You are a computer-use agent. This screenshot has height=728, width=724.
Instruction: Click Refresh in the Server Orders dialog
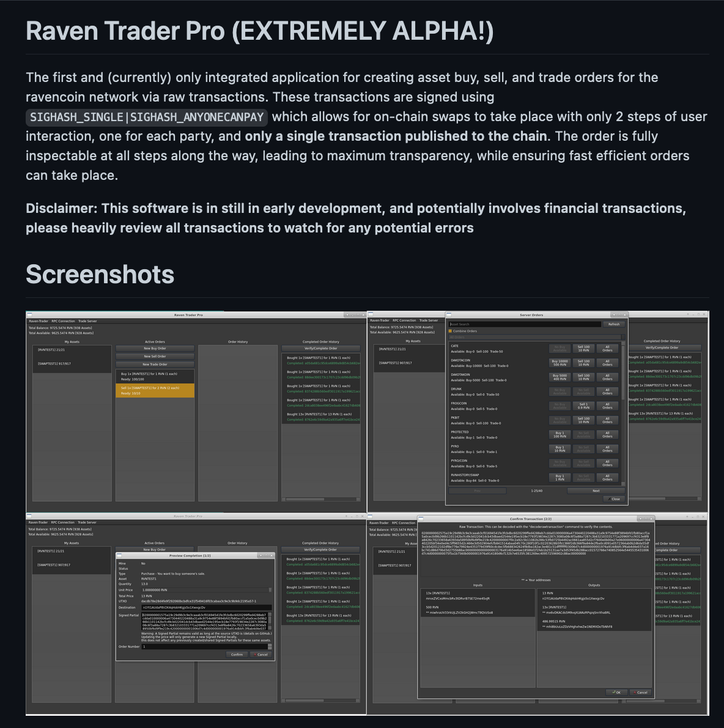pos(613,324)
